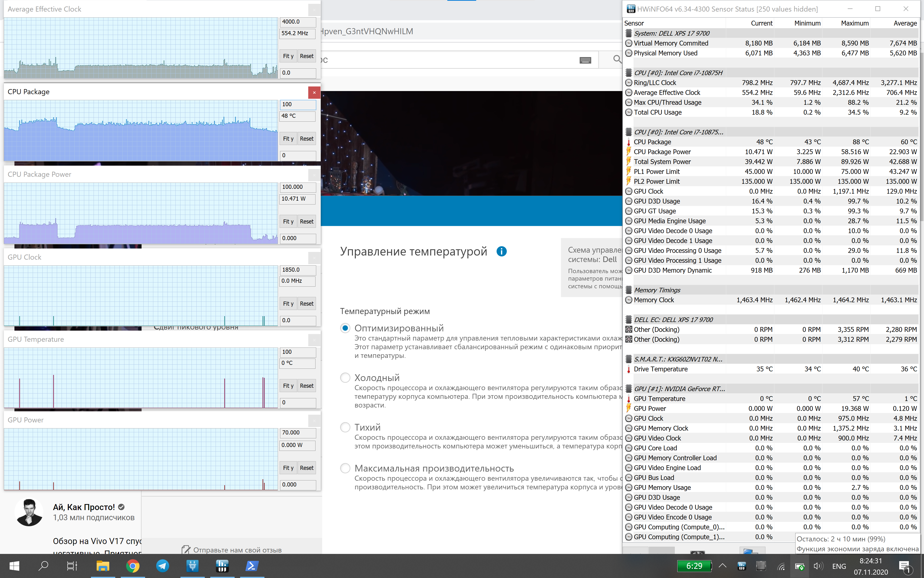This screenshot has height=578, width=924.
Task: Click the Current column header
Action: [761, 23]
